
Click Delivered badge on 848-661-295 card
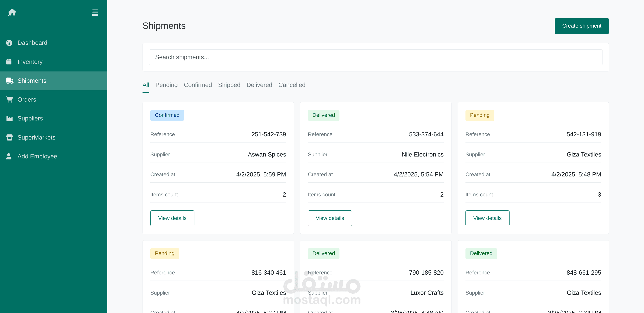(x=481, y=253)
